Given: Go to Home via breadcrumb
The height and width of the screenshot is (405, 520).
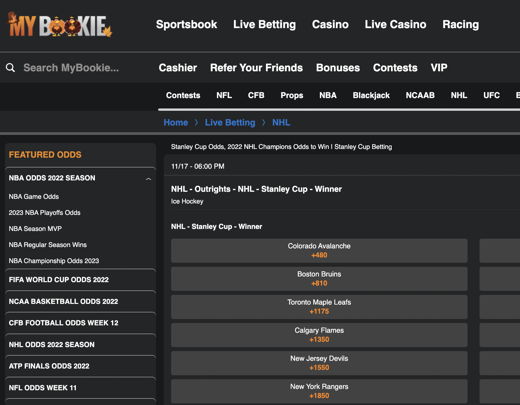Looking at the screenshot, I should pos(176,123).
